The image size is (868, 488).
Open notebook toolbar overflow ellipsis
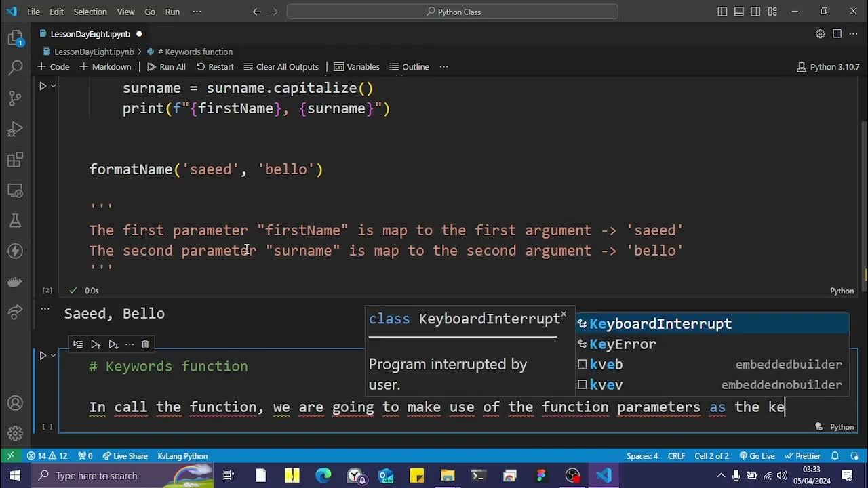click(x=443, y=67)
